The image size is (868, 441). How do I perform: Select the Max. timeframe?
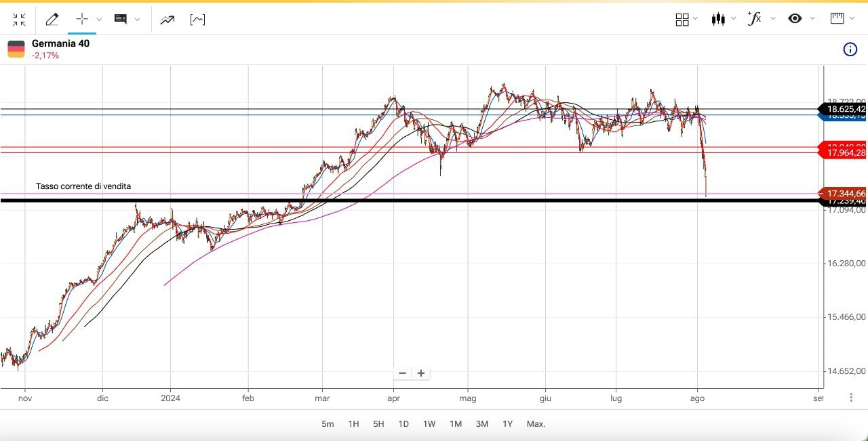pos(536,424)
